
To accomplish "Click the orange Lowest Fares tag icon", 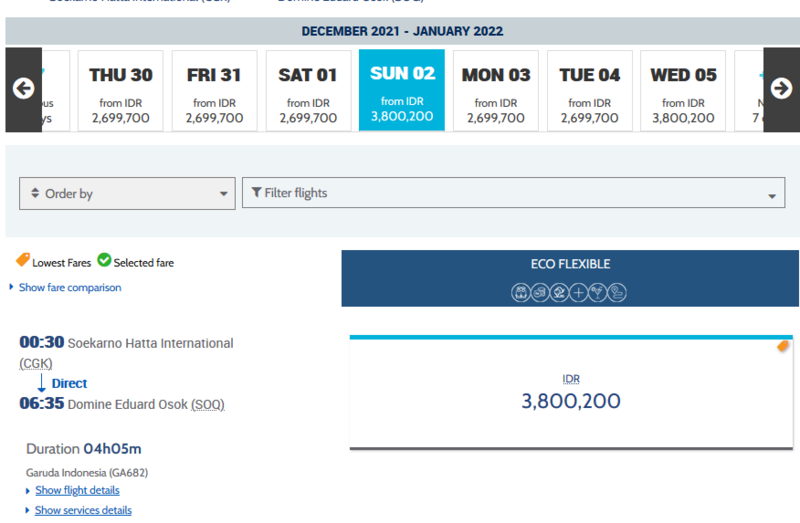I will [22, 262].
